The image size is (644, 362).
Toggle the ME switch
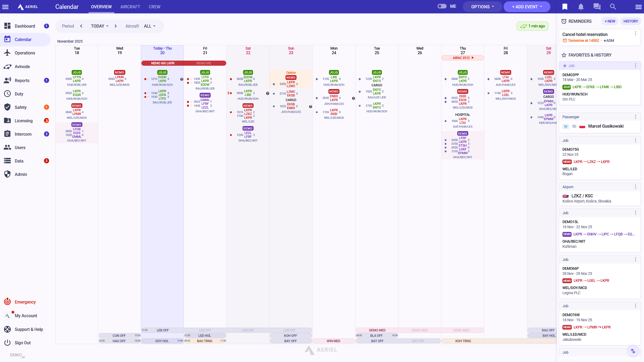coord(442,6)
